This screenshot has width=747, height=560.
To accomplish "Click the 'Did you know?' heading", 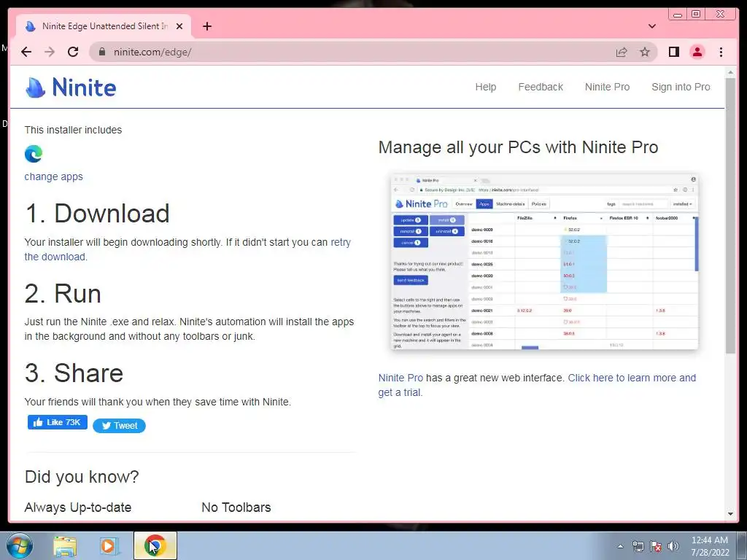I will click(82, 477).
